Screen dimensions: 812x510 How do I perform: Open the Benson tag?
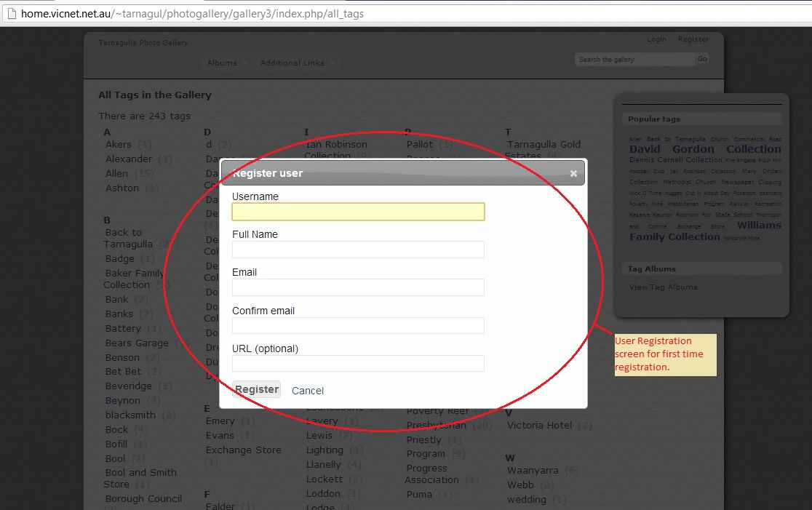[x=122, y=357]
